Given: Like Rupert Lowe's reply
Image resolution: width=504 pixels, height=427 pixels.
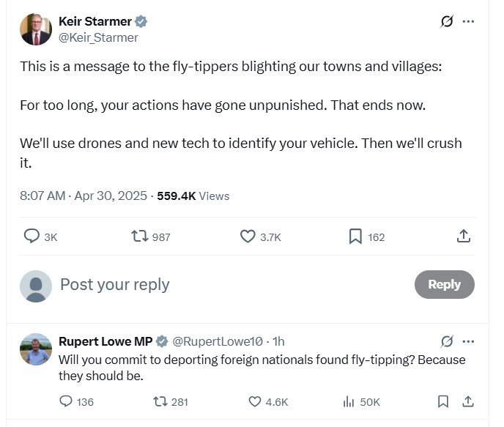Looking at the screenshot, I should [x=255, y=401].
